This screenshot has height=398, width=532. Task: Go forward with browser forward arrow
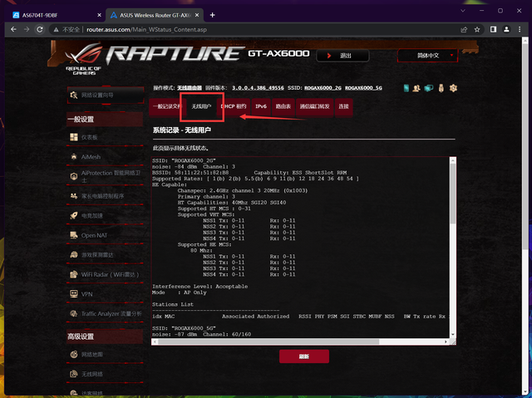[27, 29]
